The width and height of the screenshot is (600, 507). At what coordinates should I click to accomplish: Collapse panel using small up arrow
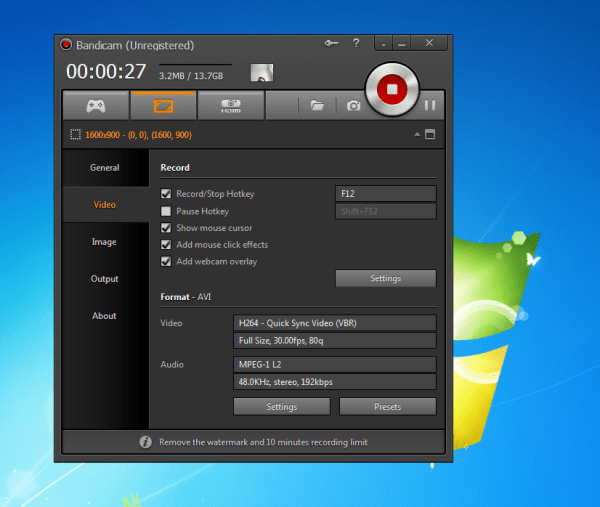414,134
